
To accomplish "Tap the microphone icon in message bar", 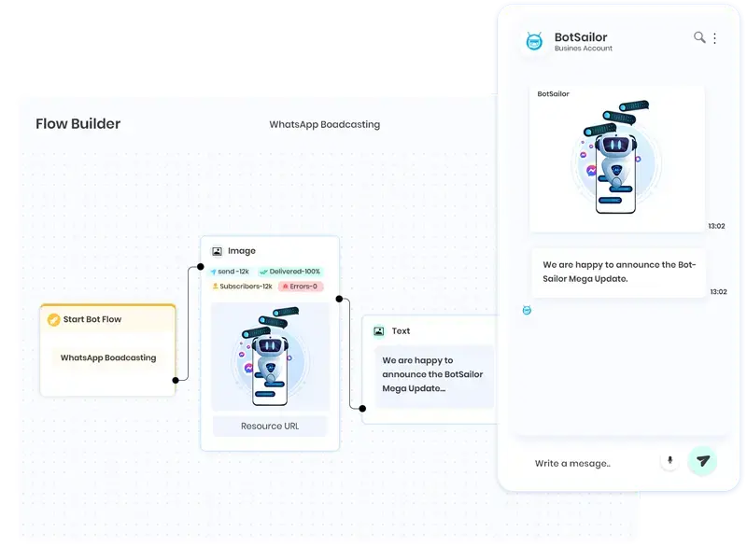I will (669, 460).
